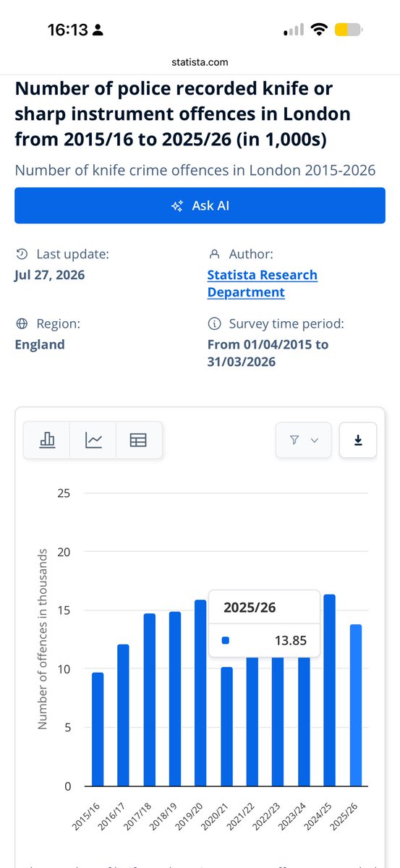This screenshot has width=400, height=868.
Task: Select the 2024/25 bar
Action: tap(329, 690)
